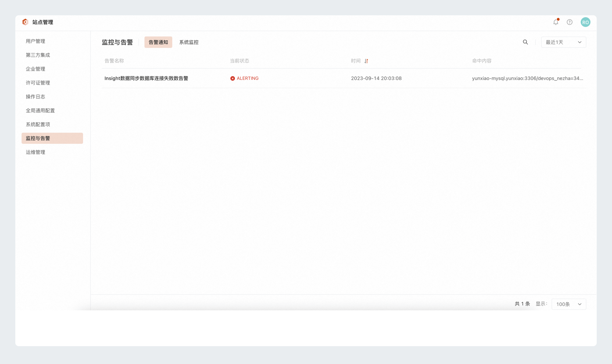
Task: Click the 告警名称 column header
Action: (x=114, y=61)
